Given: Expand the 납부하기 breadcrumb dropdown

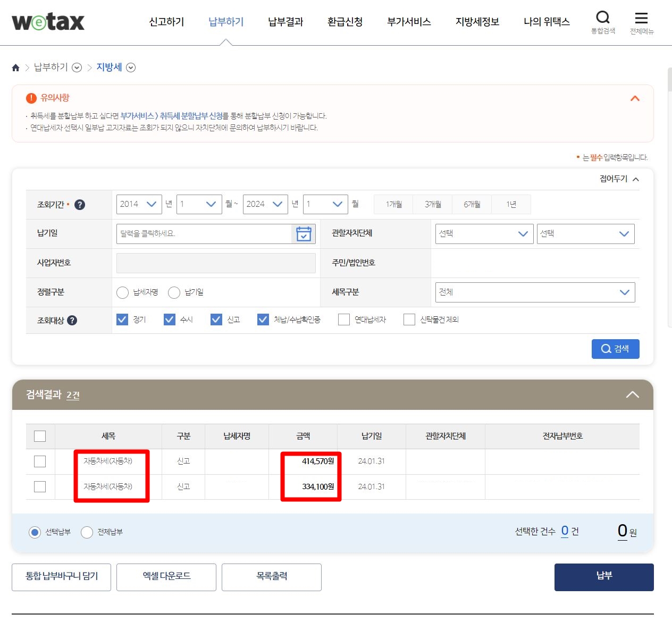Looking at the screenshot, I should tap(77, 68).
